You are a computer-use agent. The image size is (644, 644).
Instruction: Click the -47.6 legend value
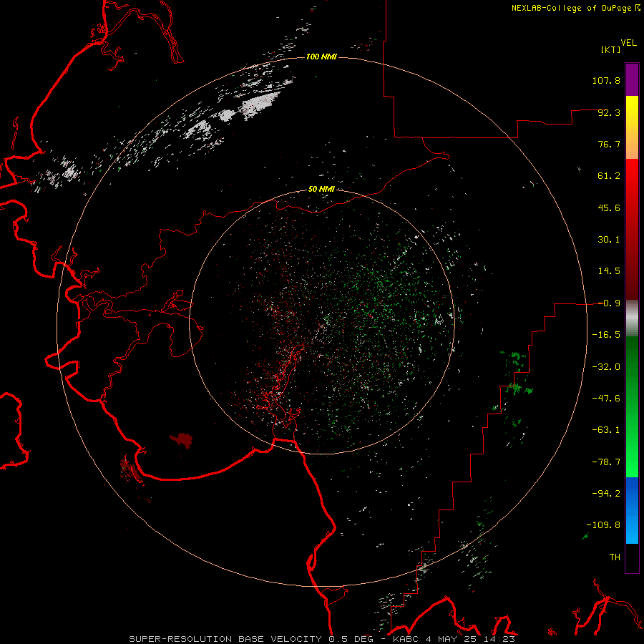coord(606,399)
